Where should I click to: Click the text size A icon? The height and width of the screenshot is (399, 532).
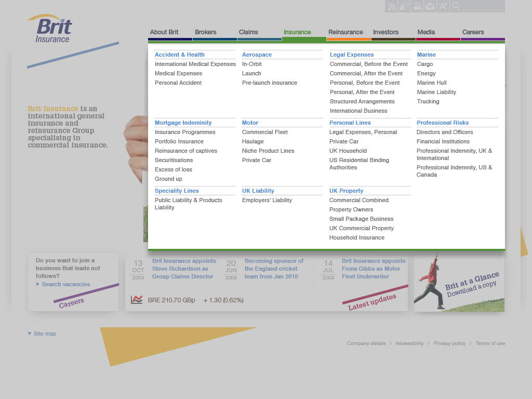[x=443, y=6]
